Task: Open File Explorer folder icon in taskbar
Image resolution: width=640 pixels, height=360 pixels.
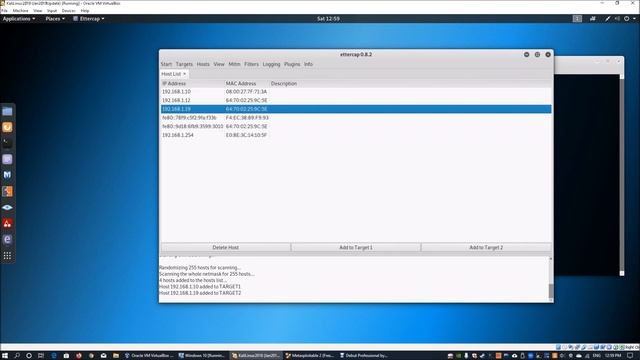Action: (x=116, y=356)
